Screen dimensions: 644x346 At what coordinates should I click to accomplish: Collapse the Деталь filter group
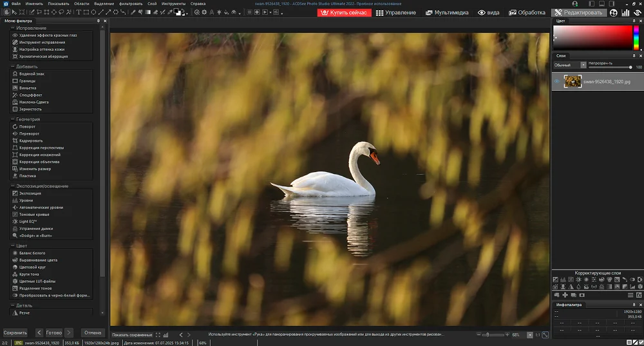12,305
